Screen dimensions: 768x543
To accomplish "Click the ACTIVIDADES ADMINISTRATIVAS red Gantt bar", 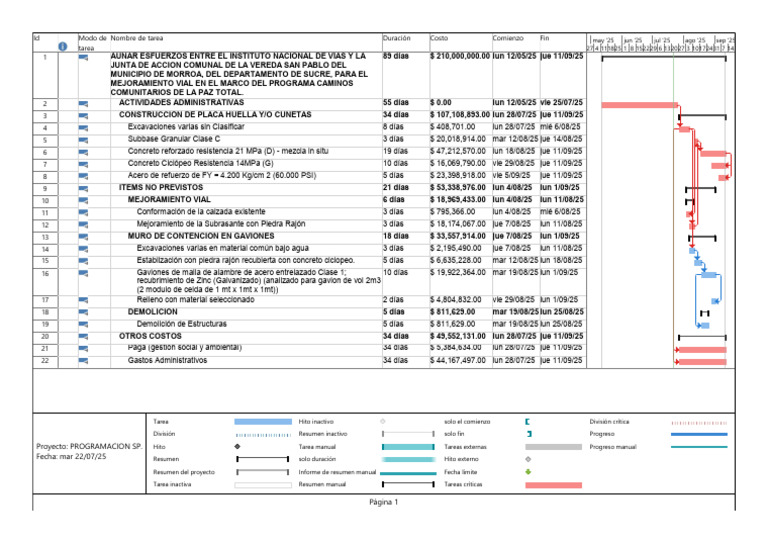I will [640, 105].
